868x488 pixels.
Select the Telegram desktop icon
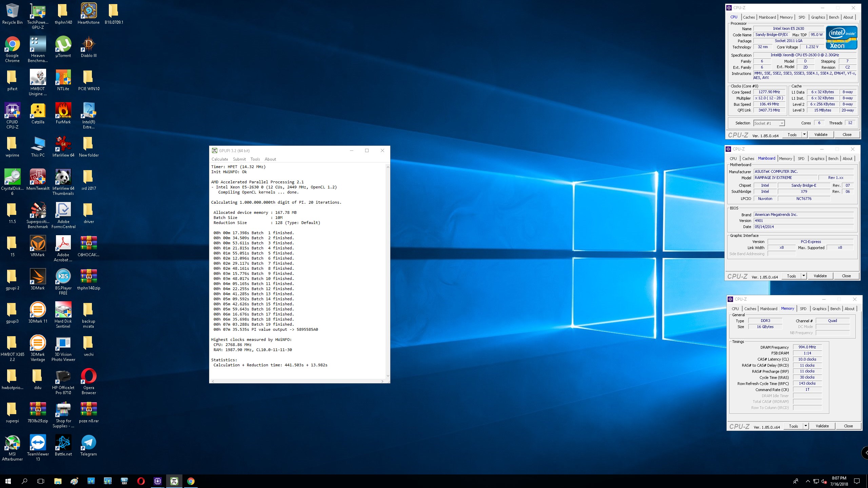tap(88, 445)
